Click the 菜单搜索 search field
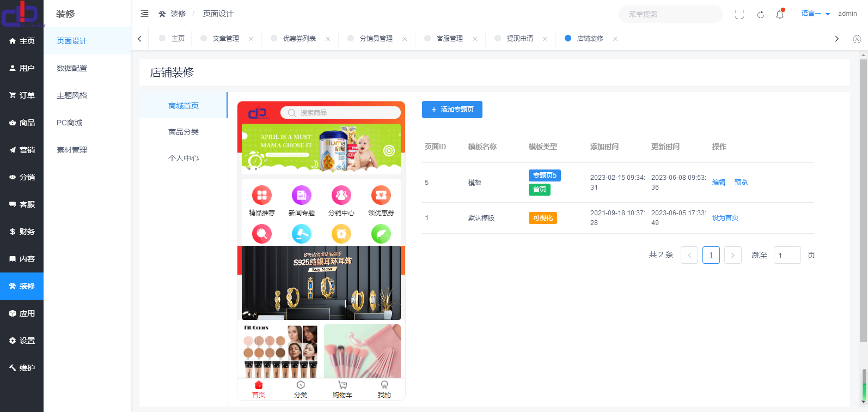The image size is (868, 412). [670, 14]
